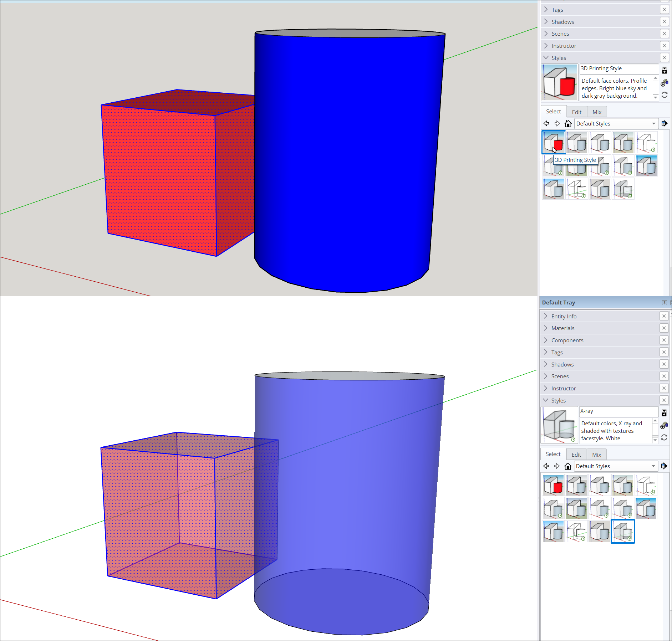The height and width of the screenshot is (641, 672).
Task: Open the Default Styles dropdown
Action: coord(616,123)
